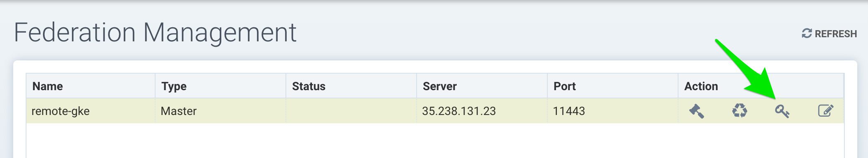Click the Federation Management page title

pyautogui.click(x=155, y=32)
